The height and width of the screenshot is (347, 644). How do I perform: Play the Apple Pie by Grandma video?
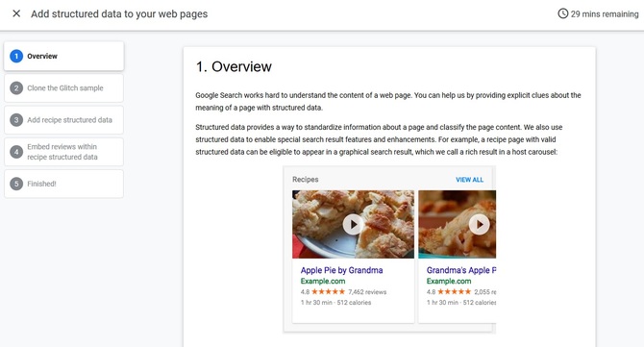(353, 224)
